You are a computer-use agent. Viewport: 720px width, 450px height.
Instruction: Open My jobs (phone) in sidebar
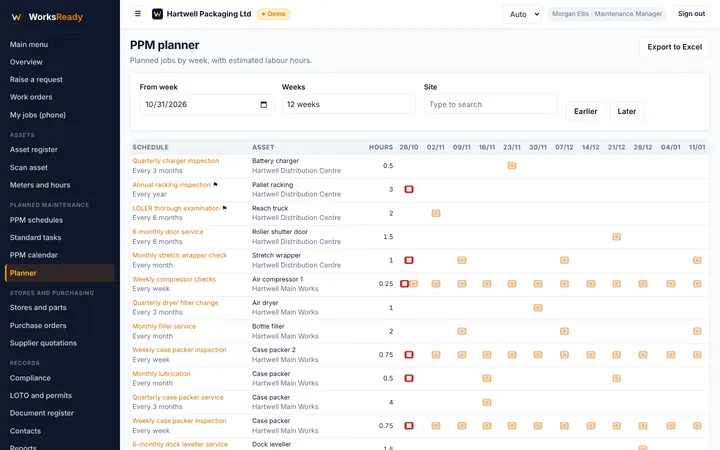[x=38, y=115]
